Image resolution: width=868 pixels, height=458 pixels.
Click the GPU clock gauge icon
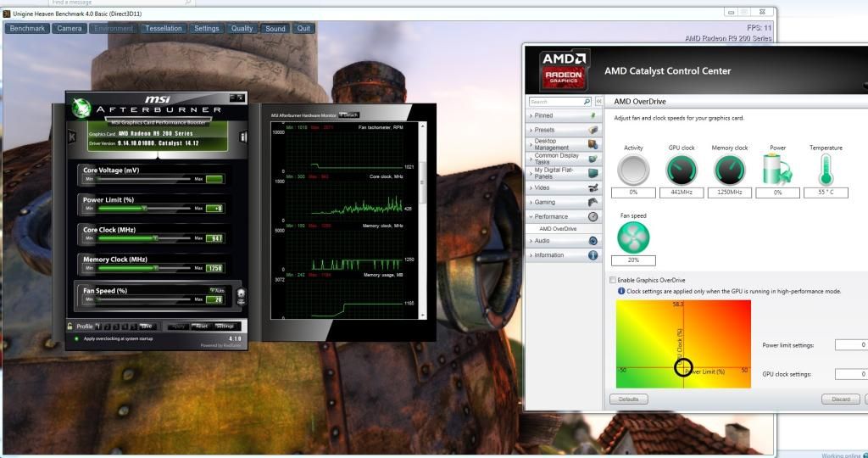coord(682,170)
